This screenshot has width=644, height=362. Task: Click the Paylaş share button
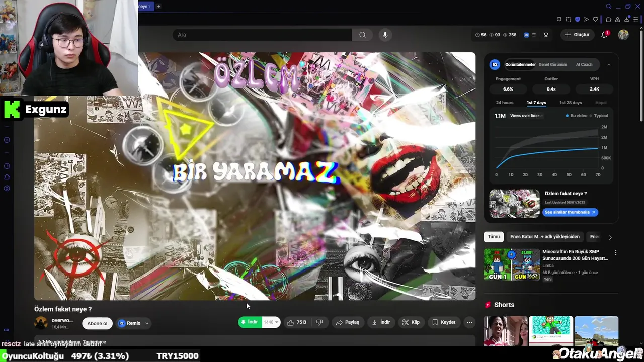click(348, 322)
